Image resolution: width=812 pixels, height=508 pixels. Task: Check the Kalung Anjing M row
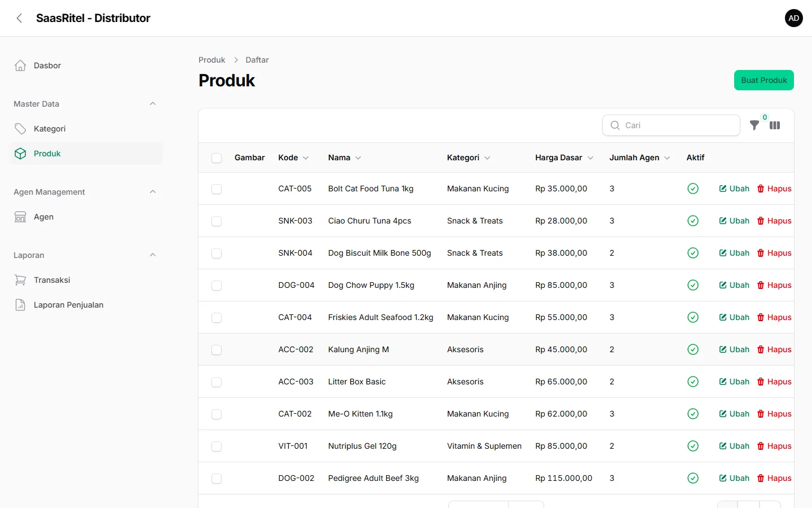click(x=217, y=350)
